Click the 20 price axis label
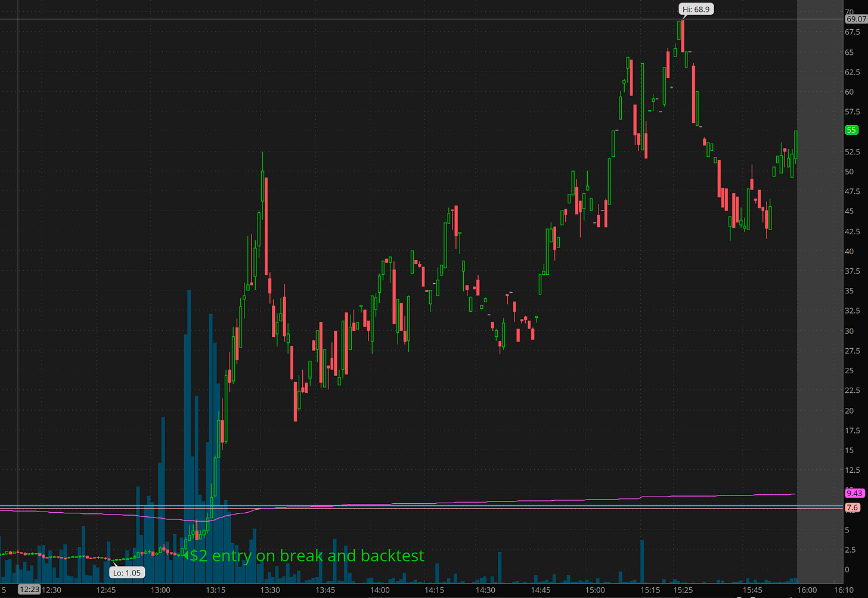The image size is (868, 598). pos(849,410)
